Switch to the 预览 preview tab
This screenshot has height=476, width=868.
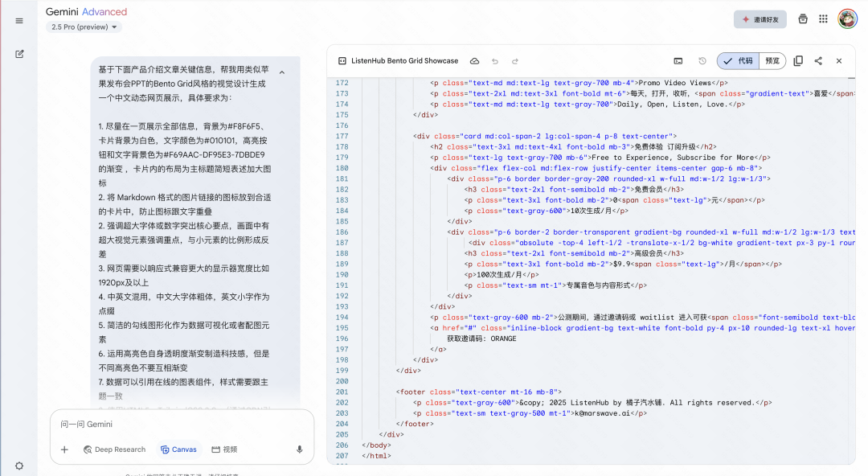[x=772, y=61]
